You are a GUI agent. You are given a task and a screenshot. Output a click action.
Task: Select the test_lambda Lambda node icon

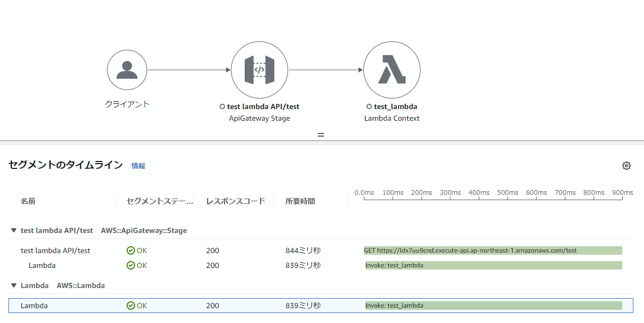(x=392, y=70)
